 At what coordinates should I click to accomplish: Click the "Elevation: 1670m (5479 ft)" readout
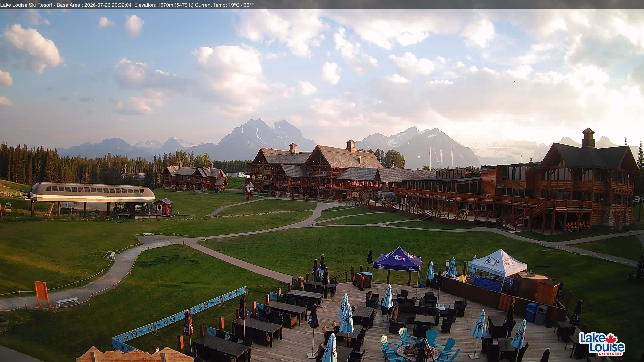pyautogui.click(x=164, y=5)
